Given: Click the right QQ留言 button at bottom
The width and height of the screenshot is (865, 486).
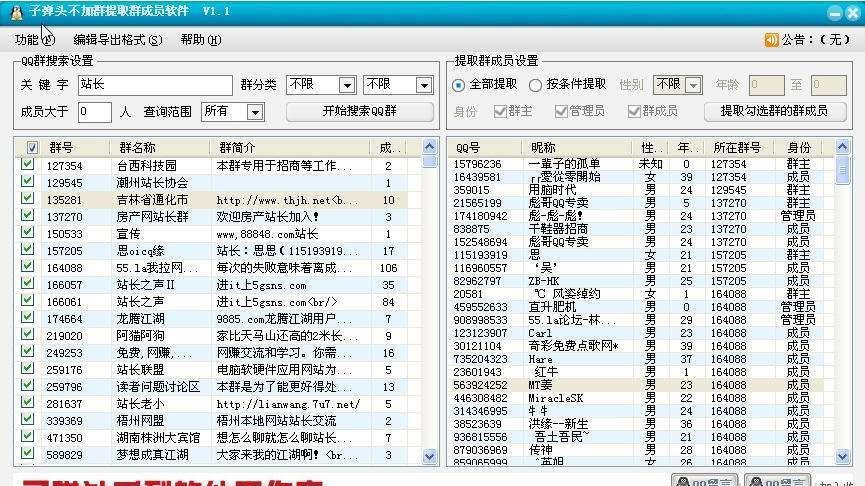Looking at the screenshot, I should [x=778, y=481].
